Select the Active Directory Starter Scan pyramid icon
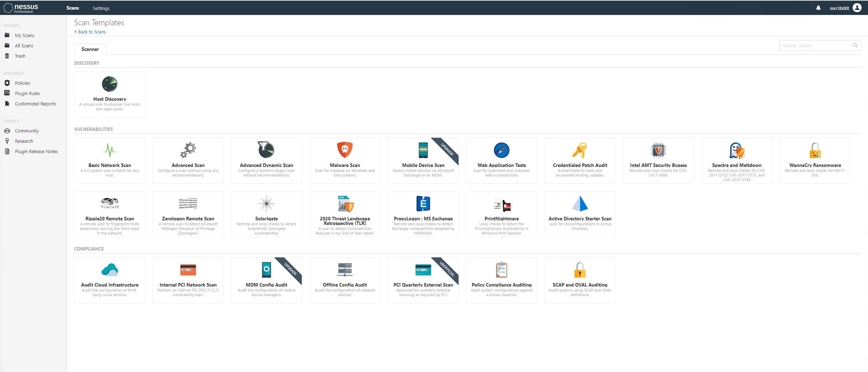This screenshot has height=372, width=868. [x=580, y=204]
